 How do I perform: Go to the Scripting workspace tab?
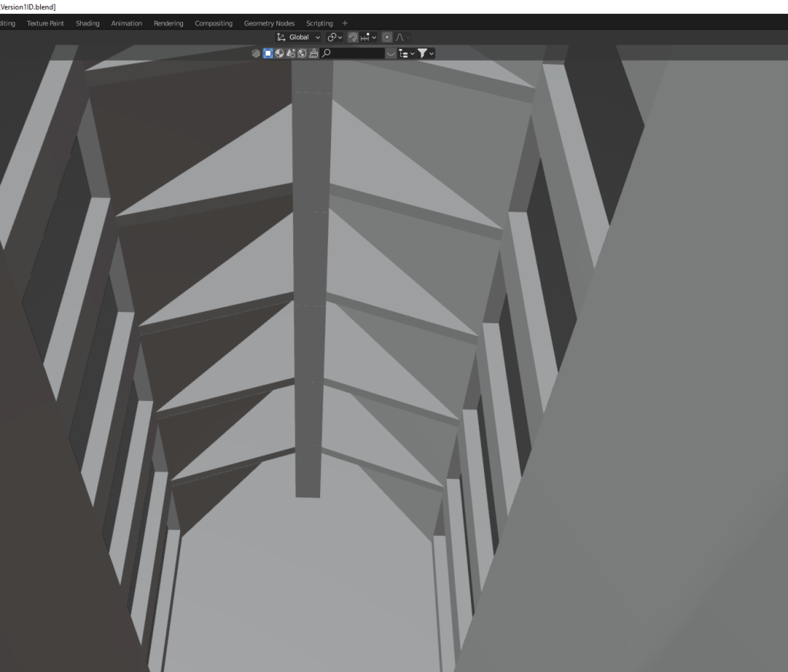[x=319, y=23]
